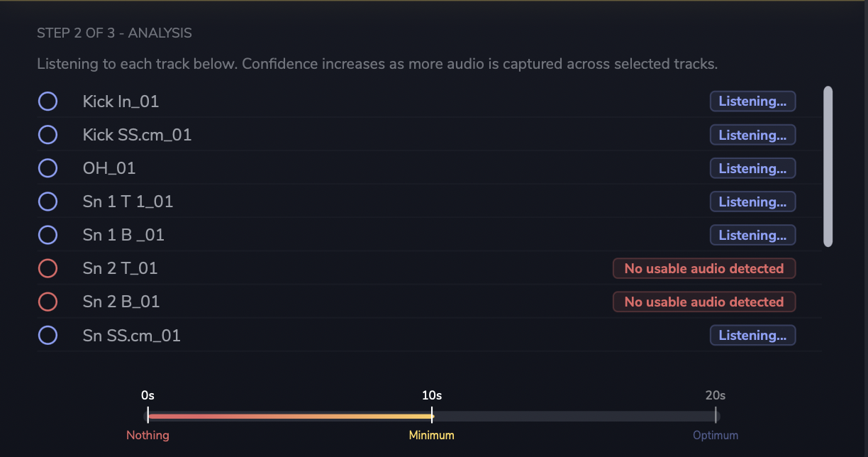The image size is (868, 457).
Task: Click Listening badge for Sn SS.cm_01
Action: pyautogui.click(x=752, y=335)
